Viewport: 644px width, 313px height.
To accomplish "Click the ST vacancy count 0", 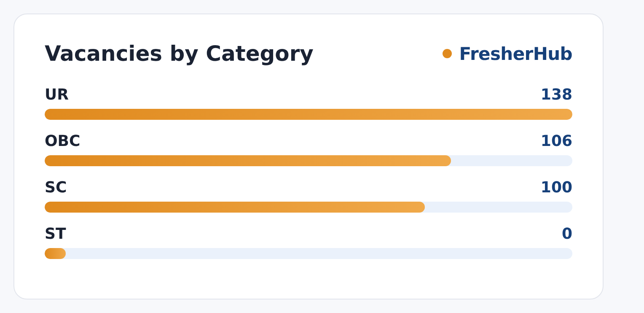I will point(567,234).
